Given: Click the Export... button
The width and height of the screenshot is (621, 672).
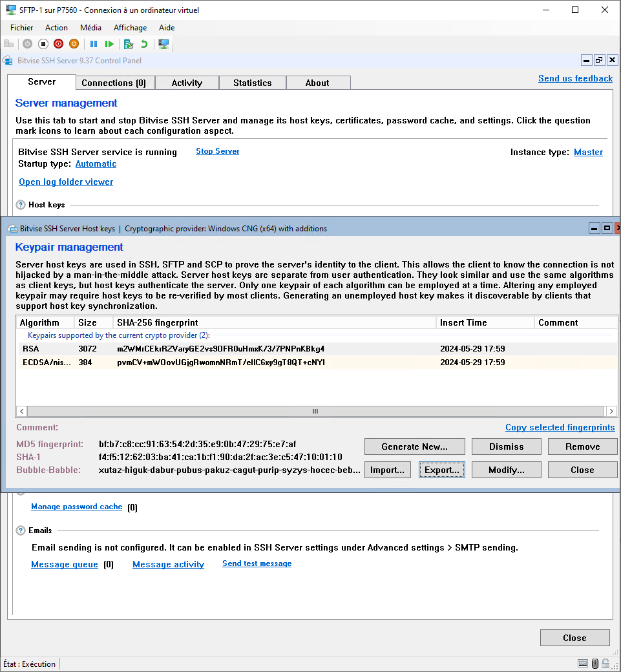Looking at the screenshot, I should point(441,470).
